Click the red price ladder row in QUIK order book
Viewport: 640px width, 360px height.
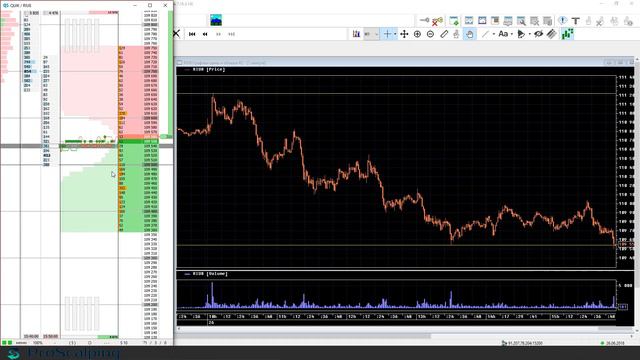tap(138, 137)
